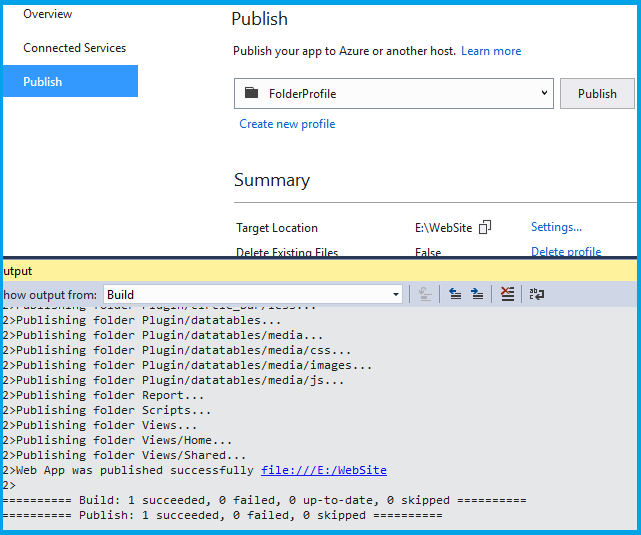The height and width of the screenshot is (535, 641).
Task: Open the Overview tab
Action: pos(48,14)
